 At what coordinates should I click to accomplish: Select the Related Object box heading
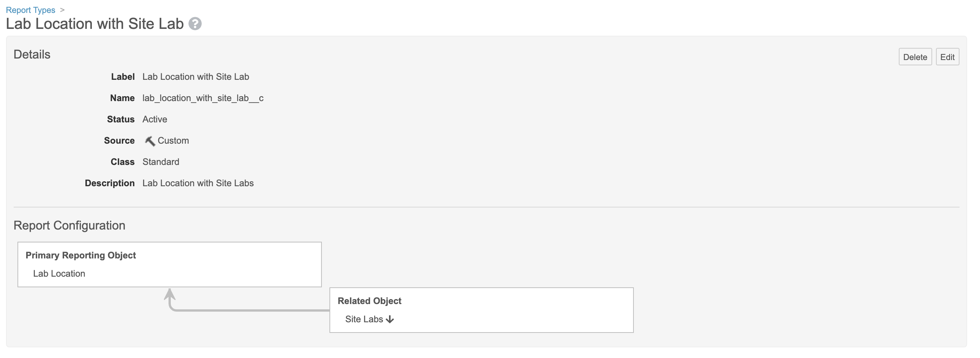tap(369, 301)
